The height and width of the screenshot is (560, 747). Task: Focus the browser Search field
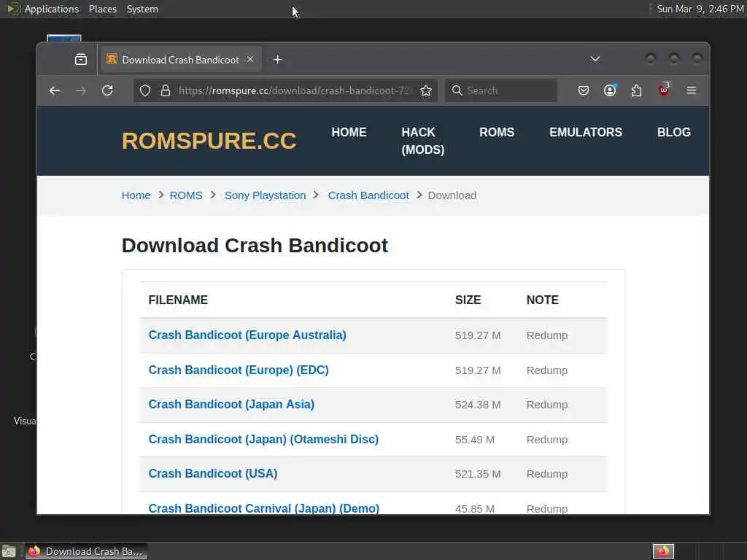tap(501, 90)
